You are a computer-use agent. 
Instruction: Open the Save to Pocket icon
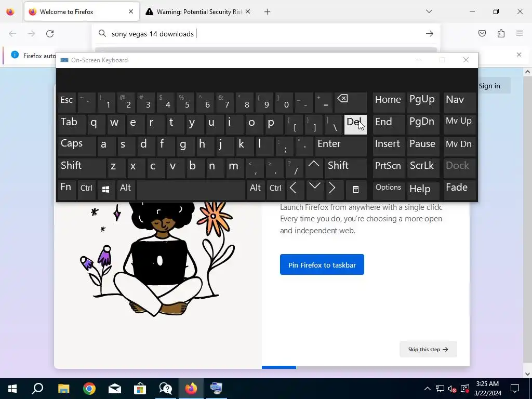[482, 33]
